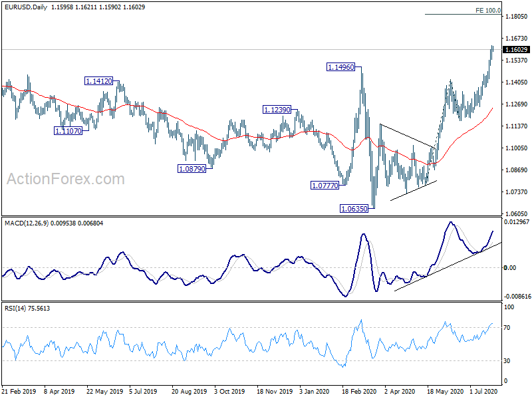
Task: Click the 1 Jul 2020 date marker
Action: [x=483, y=391]
